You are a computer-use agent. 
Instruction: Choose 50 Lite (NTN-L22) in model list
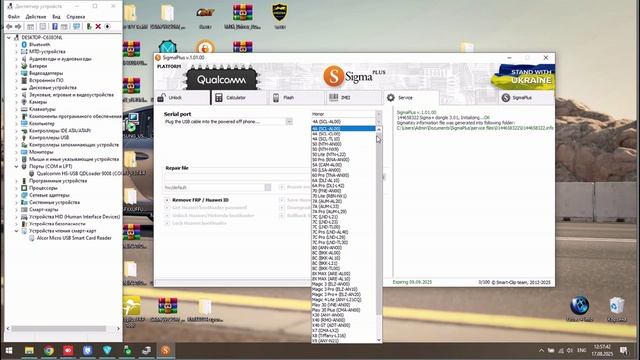click(343, 155)
